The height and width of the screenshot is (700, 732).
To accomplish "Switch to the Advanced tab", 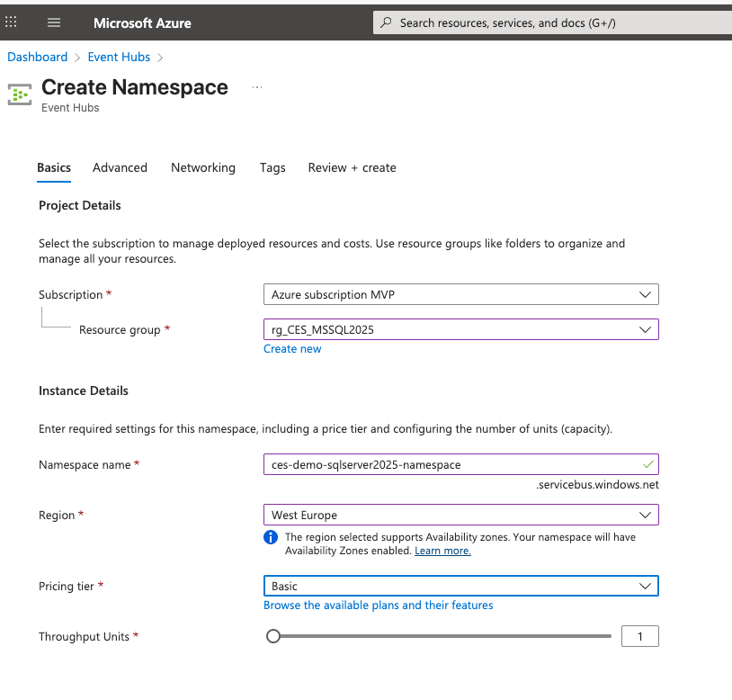I will pos(120,167).
